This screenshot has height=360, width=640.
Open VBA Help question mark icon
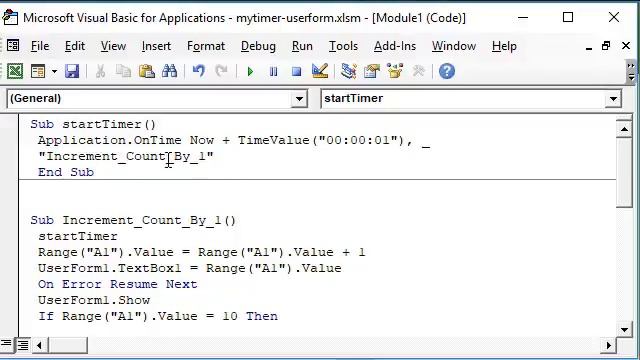(447, 71)
